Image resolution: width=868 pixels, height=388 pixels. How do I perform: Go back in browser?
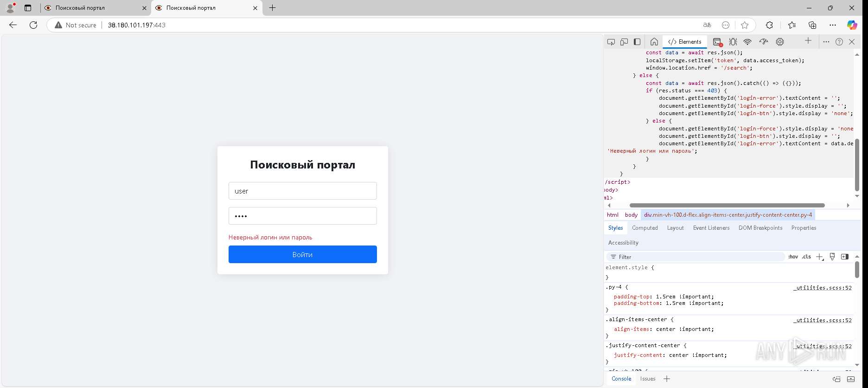13,25
